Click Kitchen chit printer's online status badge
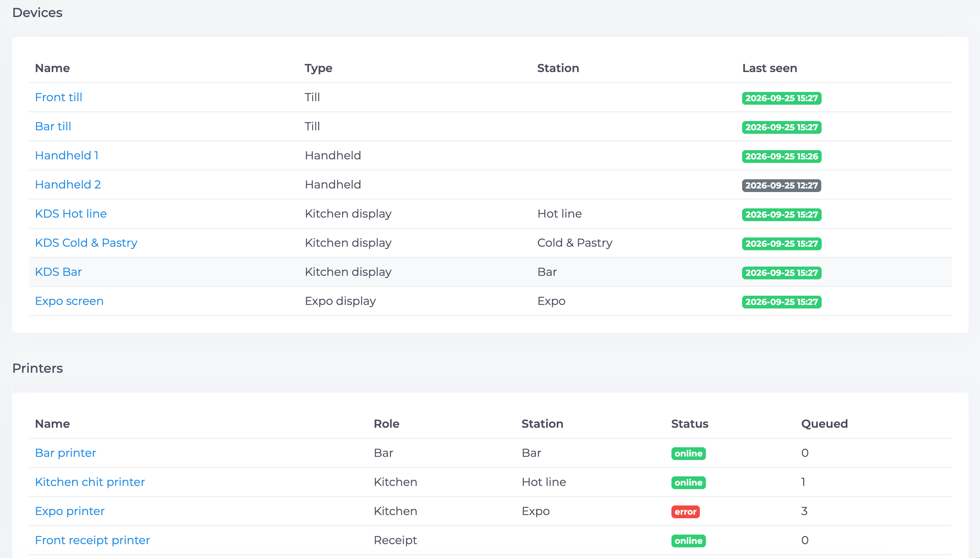Screen dimensions: 980x558 click(688, 483)
